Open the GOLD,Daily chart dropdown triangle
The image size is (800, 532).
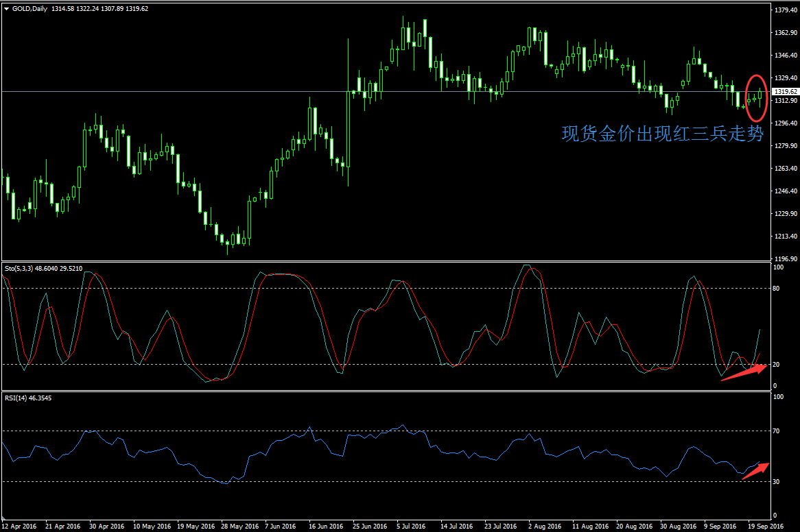(x=6, y=9)
